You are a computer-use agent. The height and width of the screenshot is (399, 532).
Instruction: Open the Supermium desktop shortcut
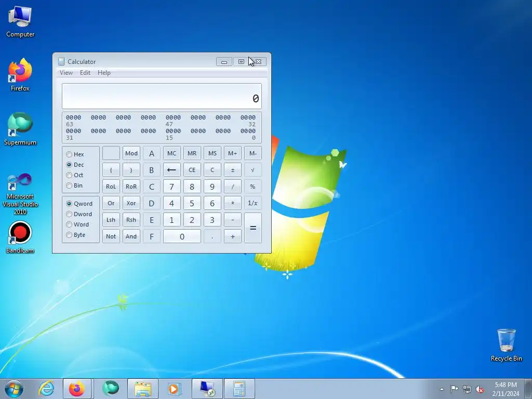pos(20,129)
